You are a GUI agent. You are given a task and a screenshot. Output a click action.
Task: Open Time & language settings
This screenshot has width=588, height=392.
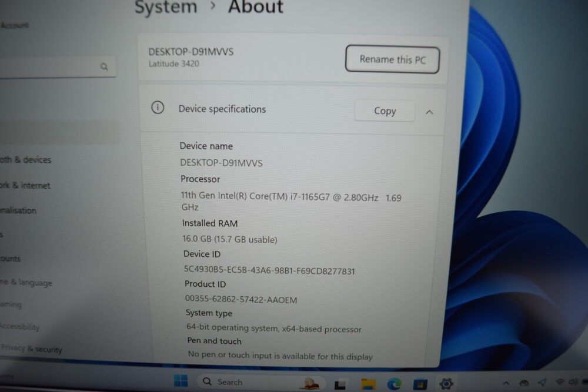(26, 282)
